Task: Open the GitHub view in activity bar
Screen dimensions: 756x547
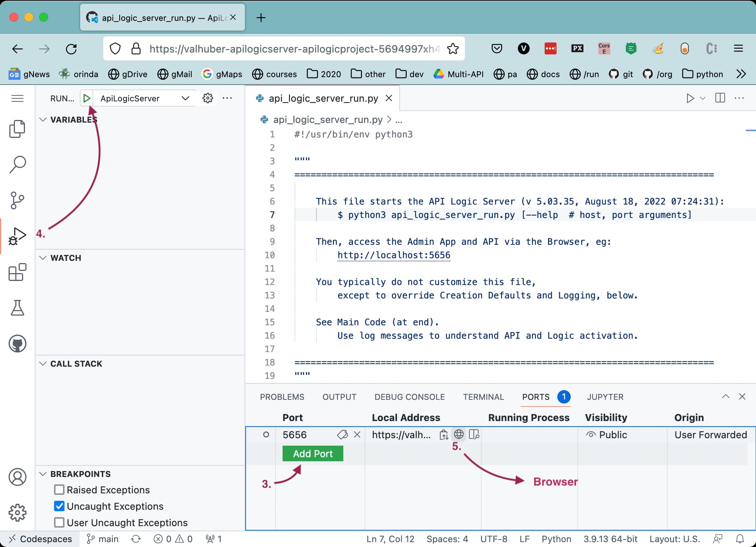Action: click(x=17, y=344)
